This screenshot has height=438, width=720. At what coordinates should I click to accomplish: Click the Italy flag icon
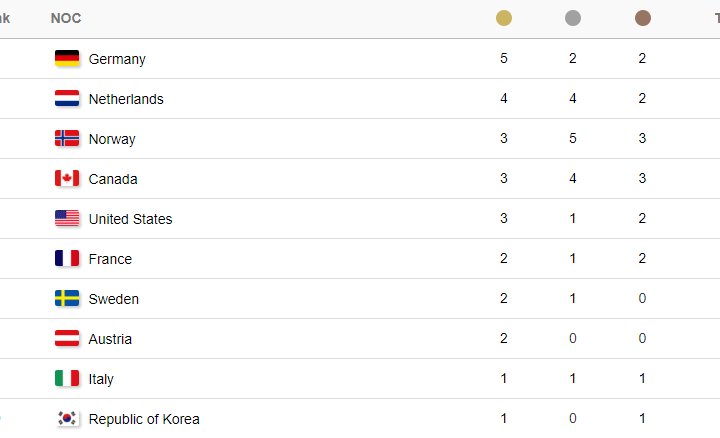(x=67, y=378)
